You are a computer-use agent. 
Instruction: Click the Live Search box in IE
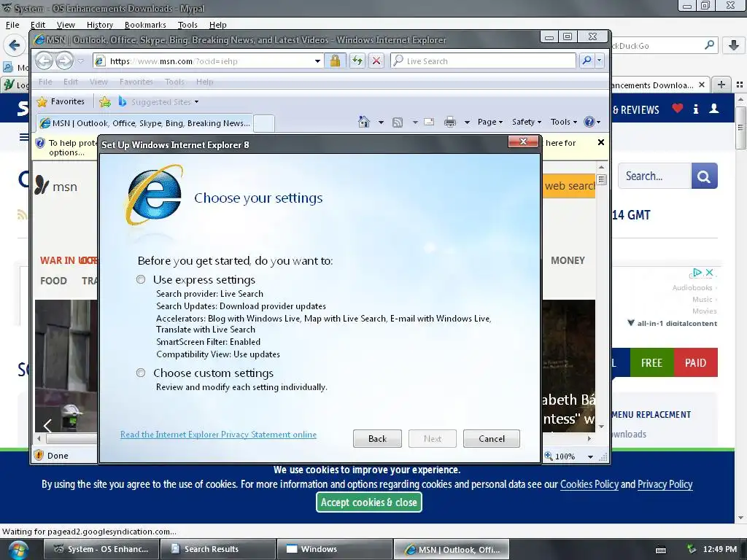point(483,61)
